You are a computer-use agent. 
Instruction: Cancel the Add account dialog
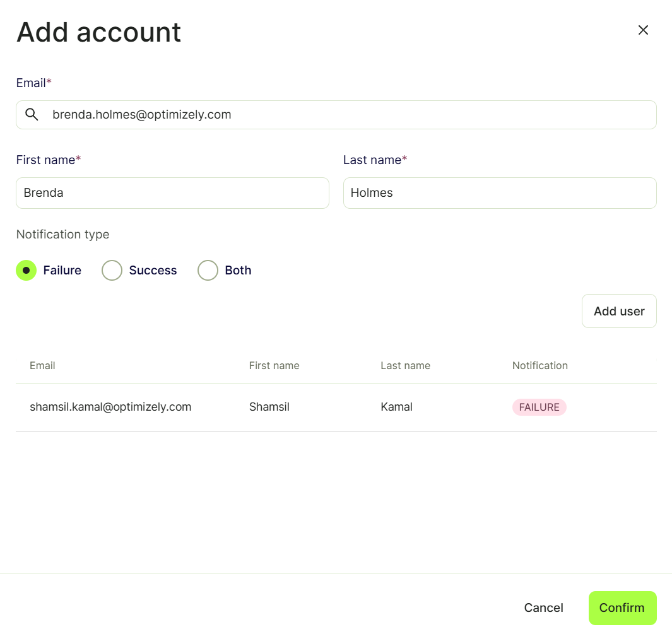click(543, 608)
